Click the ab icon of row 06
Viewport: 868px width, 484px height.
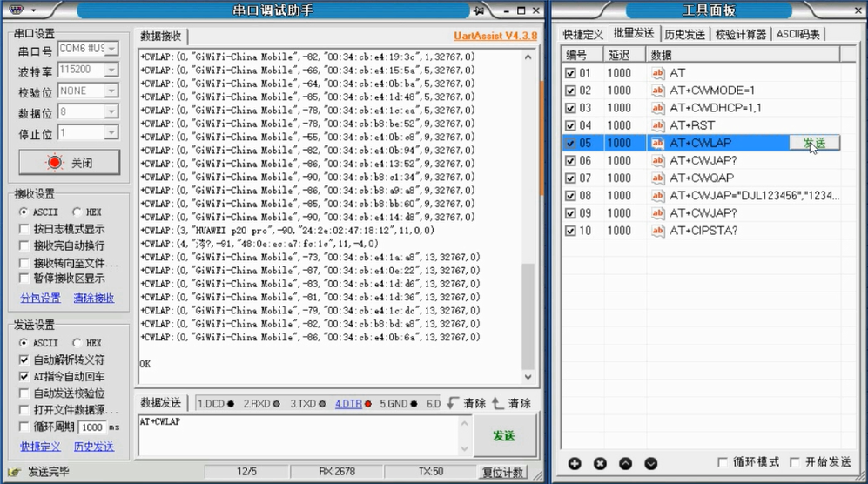pos(657,160)
